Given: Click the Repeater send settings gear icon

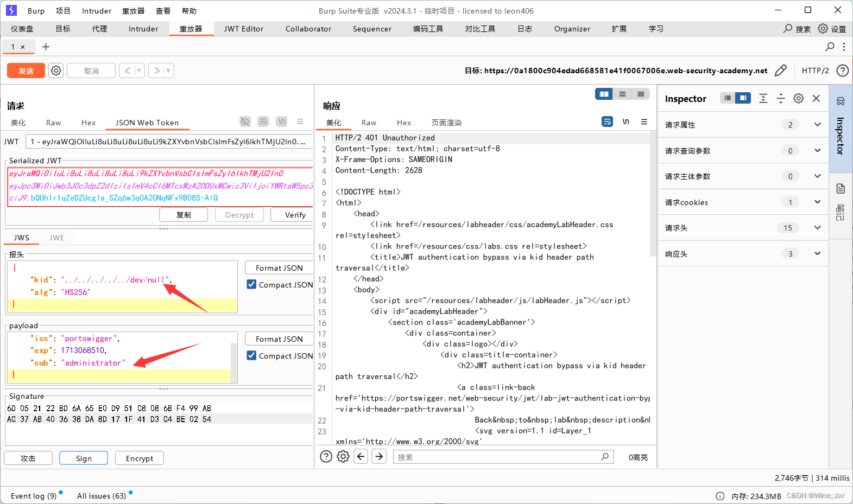Looking at the screenshot, I should point(56,71).
